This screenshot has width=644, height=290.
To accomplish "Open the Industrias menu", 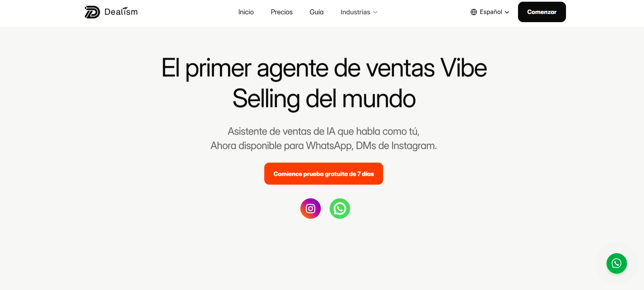I will tap(359, 12).
